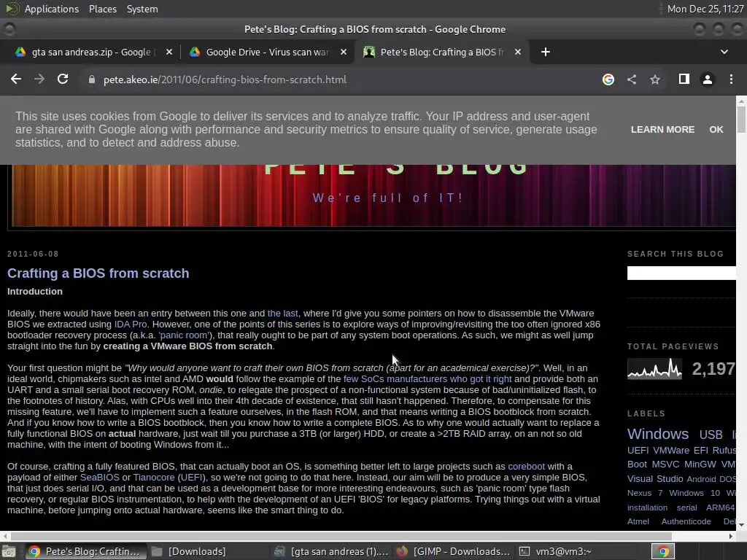This screenshot has height=560, width=747.
Task: Open the System menu
Action: [x=142, y=9]
